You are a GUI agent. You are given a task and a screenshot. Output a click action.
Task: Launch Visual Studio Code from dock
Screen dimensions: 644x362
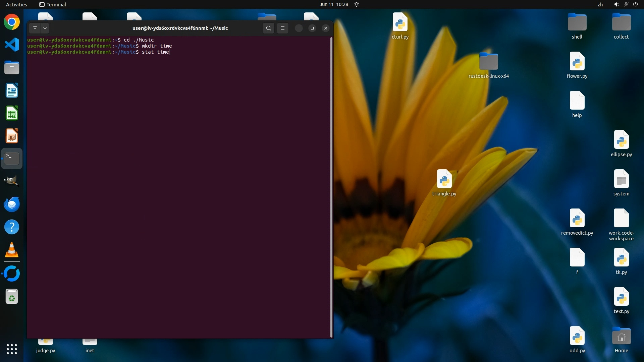coord(12,45)
